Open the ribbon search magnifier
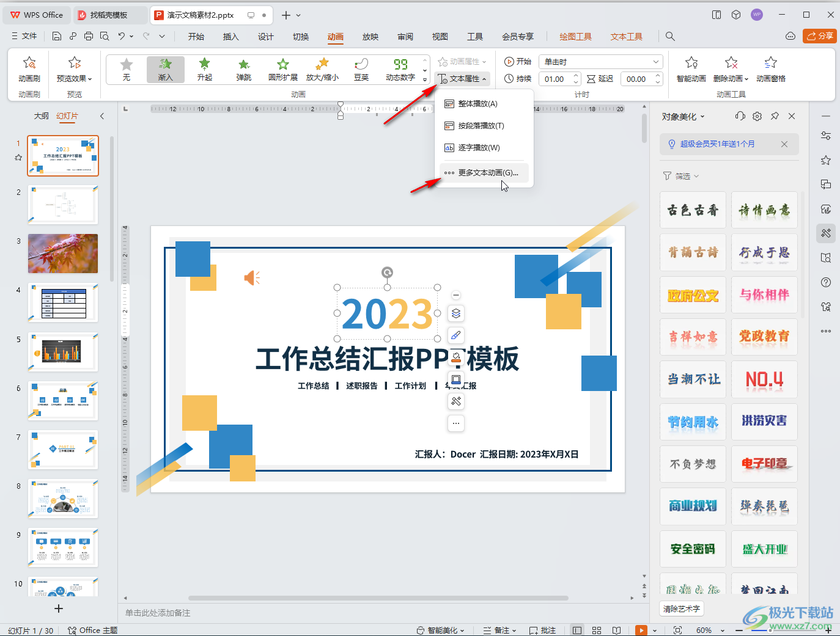 tap(670, 37)
